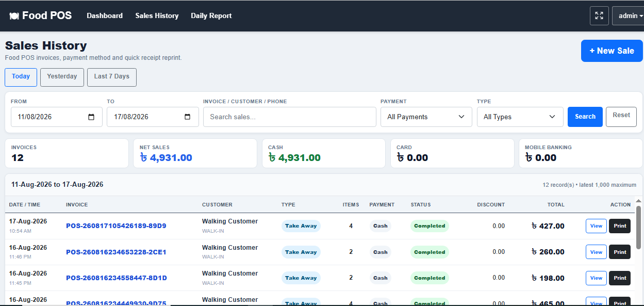Image resolution: width=644 pixels, height=306 pixels.
Task: Print the ৳ 198.00 invoice
Action: tap(620, 278)
